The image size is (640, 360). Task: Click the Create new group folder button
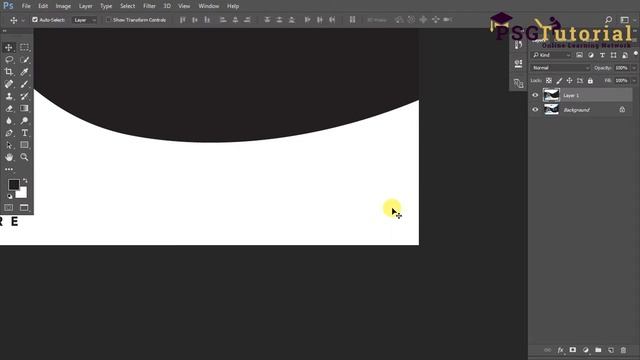tap(598, 350)
